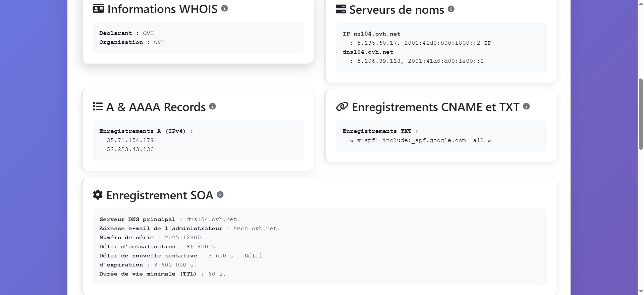Click the list icon next to A & AAAA Records
The image size is (644, 295).
coord(98,107)
